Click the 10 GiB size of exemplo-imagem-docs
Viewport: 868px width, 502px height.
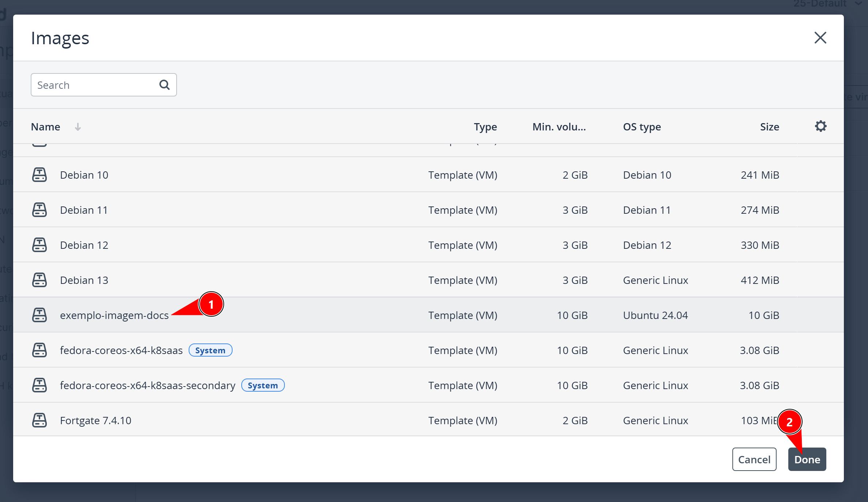point(764,315)
